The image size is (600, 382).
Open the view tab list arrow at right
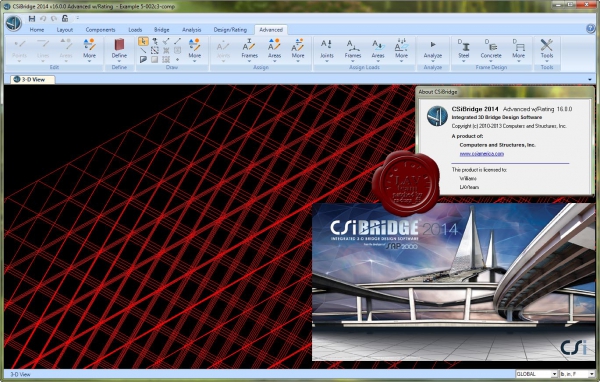(590, 80)
